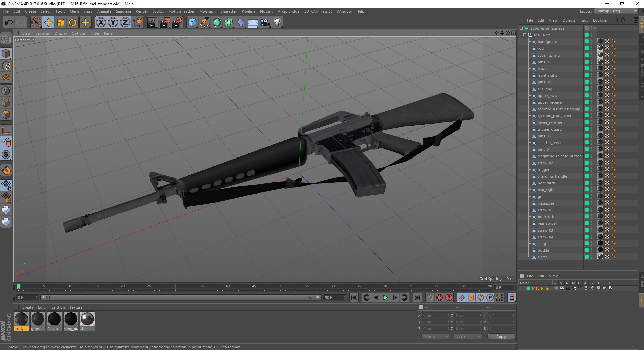This screenshot has width=644, height=350.
Task: Click the Apply button
Action: click(501, 337)
